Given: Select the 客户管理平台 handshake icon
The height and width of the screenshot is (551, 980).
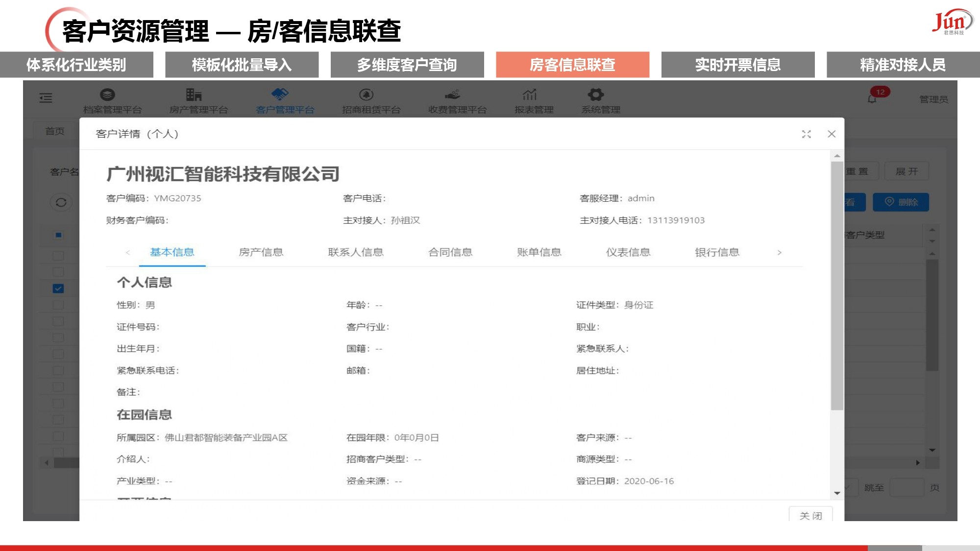Looking at the screenshot, I should coord(280,94).
